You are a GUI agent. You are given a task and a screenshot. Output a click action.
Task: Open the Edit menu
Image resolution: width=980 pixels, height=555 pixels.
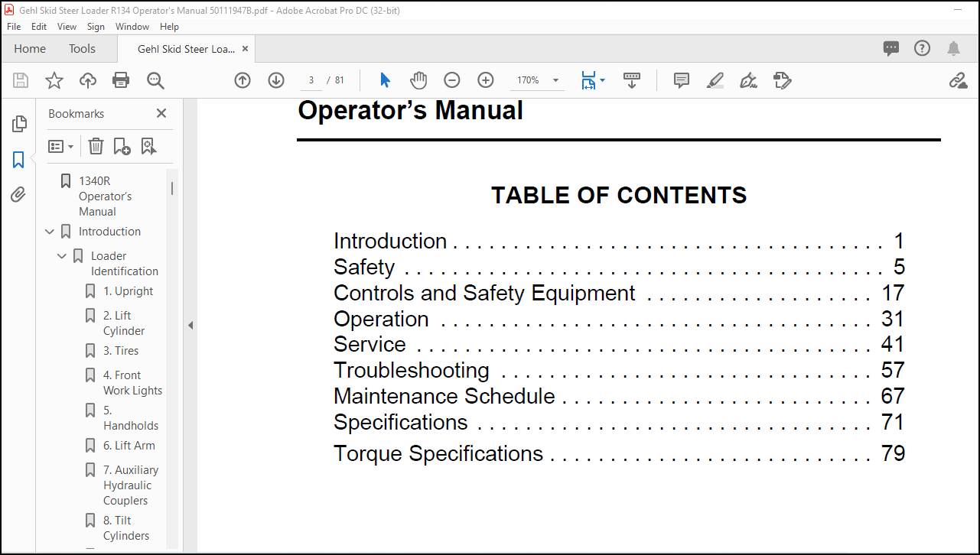[39, 26]
